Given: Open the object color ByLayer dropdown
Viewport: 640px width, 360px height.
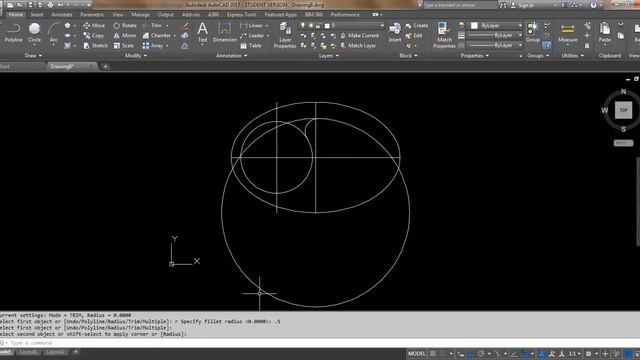Looking at the screenshot, I should click(x=496, y=25).
